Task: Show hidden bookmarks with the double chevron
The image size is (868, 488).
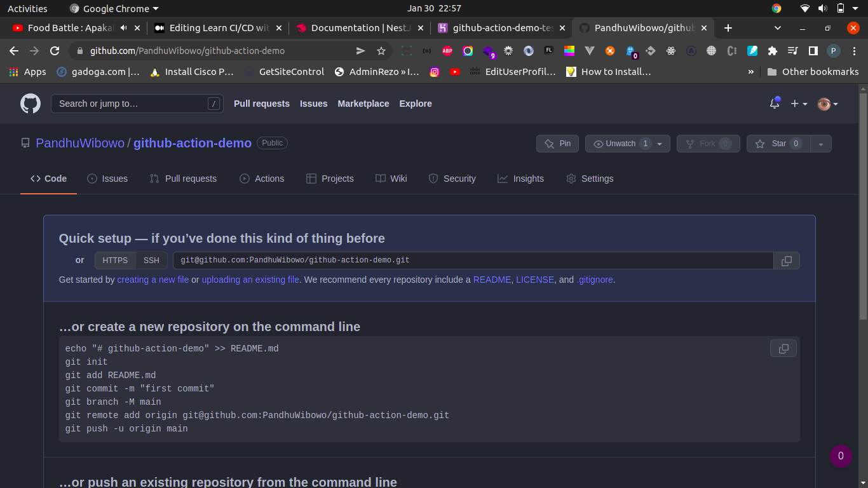Action: (751, 72)
